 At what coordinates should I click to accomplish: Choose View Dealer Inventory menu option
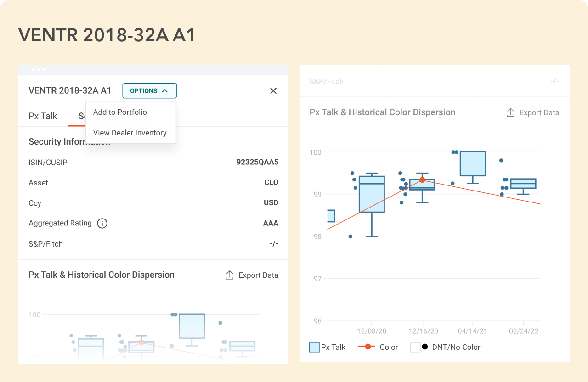point(130,133)
